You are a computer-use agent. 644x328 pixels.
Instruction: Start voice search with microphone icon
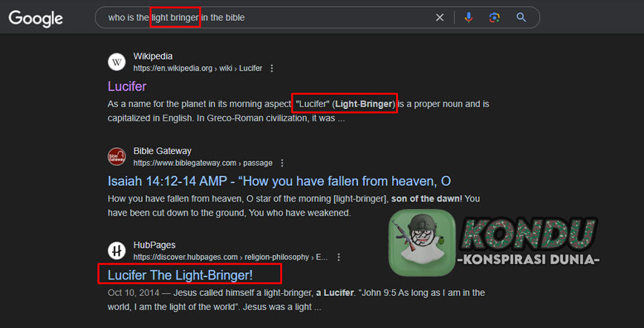click(469, 17)
